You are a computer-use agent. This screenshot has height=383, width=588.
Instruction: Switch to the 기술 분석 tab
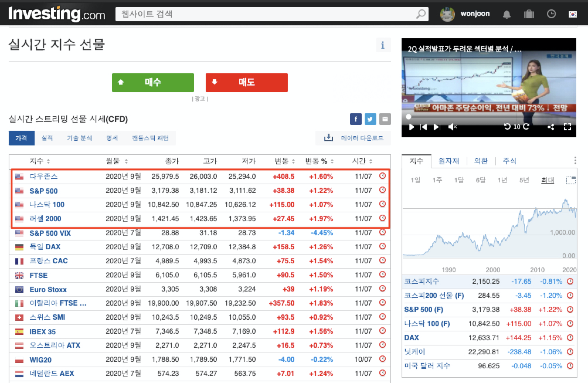(79, 138)
